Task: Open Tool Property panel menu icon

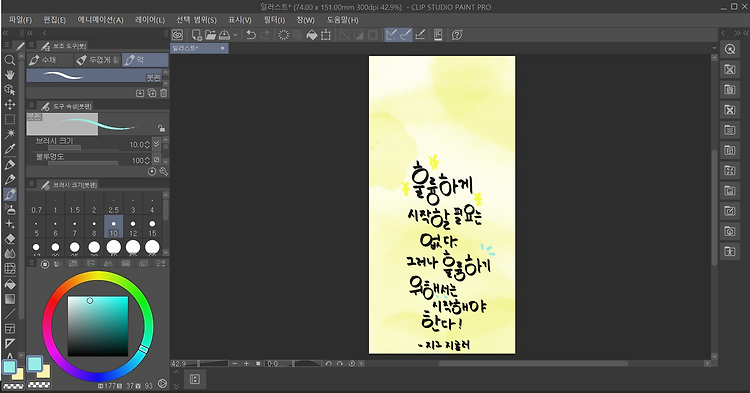Action: point(31,105)
